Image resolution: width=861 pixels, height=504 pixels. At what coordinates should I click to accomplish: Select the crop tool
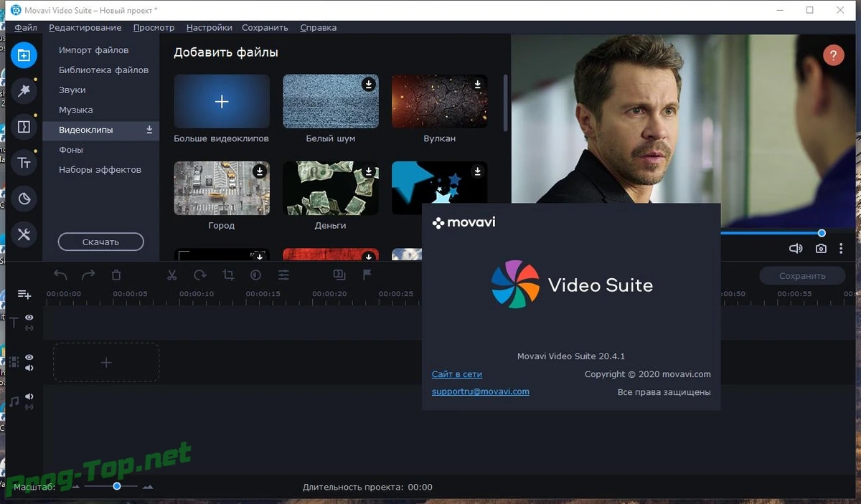[228, 275]
